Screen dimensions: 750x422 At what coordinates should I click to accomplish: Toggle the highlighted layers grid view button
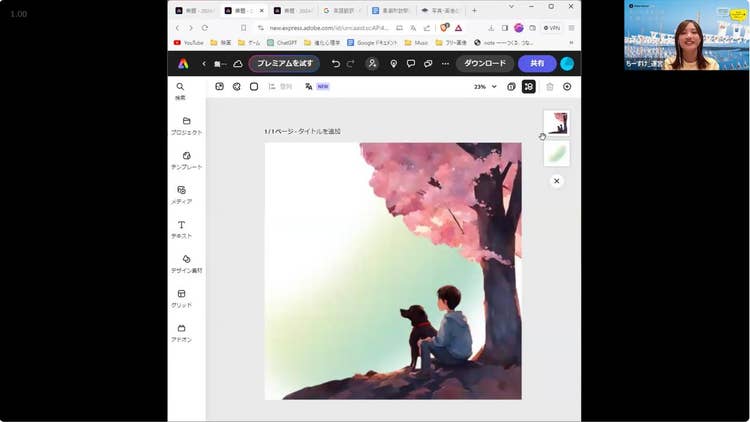pyautogui.click(x=529, y=87)
